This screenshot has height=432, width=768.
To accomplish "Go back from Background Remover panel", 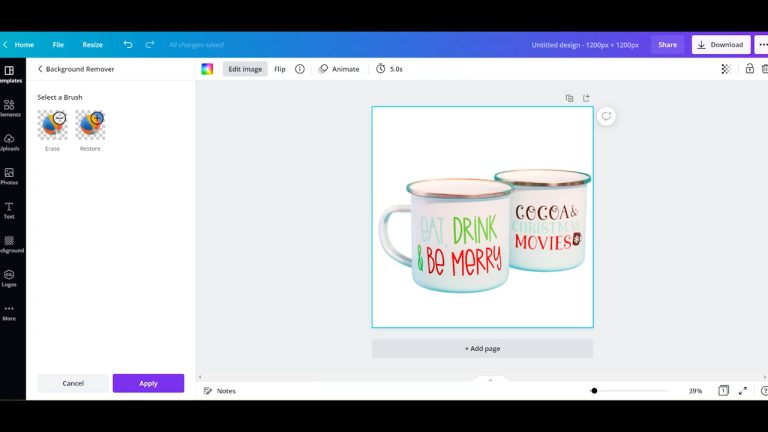I will pyautogui.click(x=40, y=69).
